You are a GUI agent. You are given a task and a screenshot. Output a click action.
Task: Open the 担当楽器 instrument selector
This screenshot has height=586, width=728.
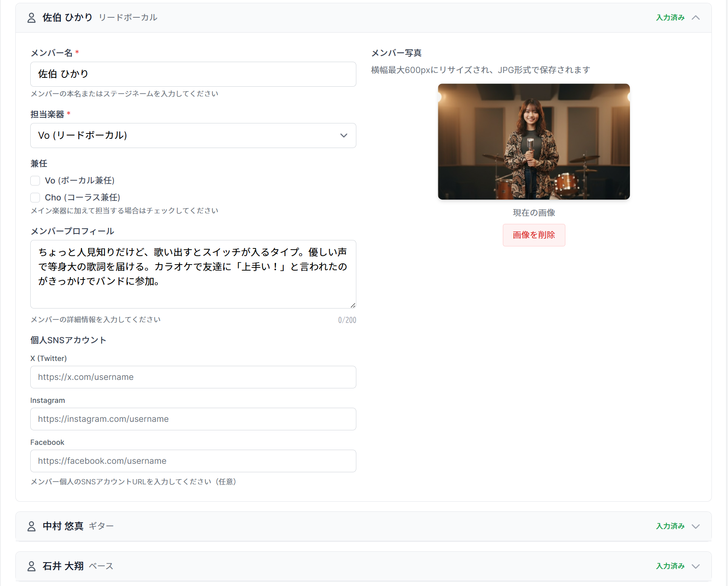[x=193, y=136]
